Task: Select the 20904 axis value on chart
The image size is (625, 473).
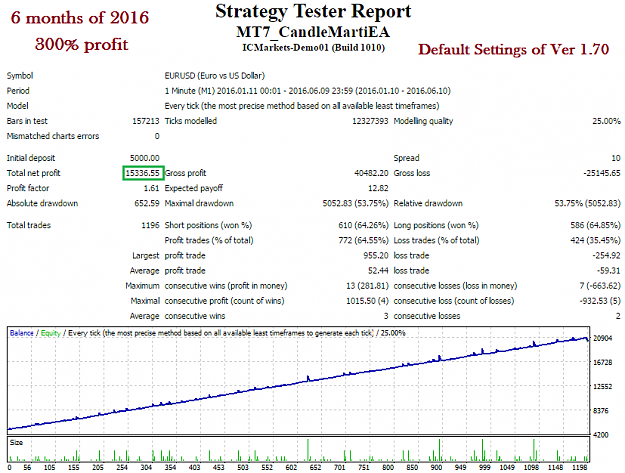Action: coord(602,338)
